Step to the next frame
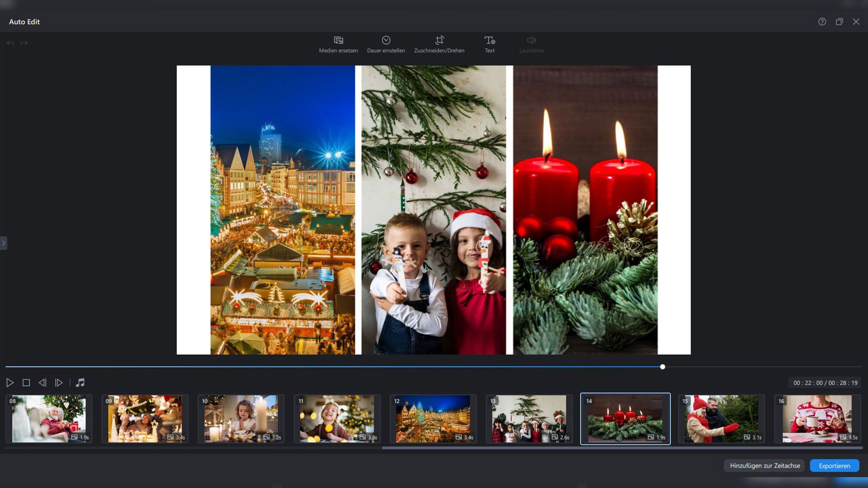Viewport: 868px width, 488px height. pos(59,383)
